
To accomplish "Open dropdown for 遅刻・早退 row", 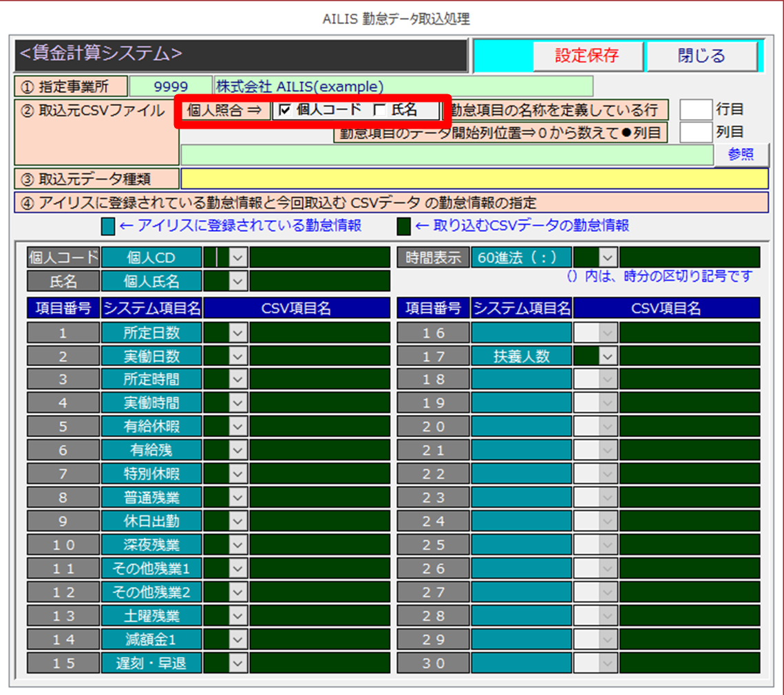I will tap(237, 663).
